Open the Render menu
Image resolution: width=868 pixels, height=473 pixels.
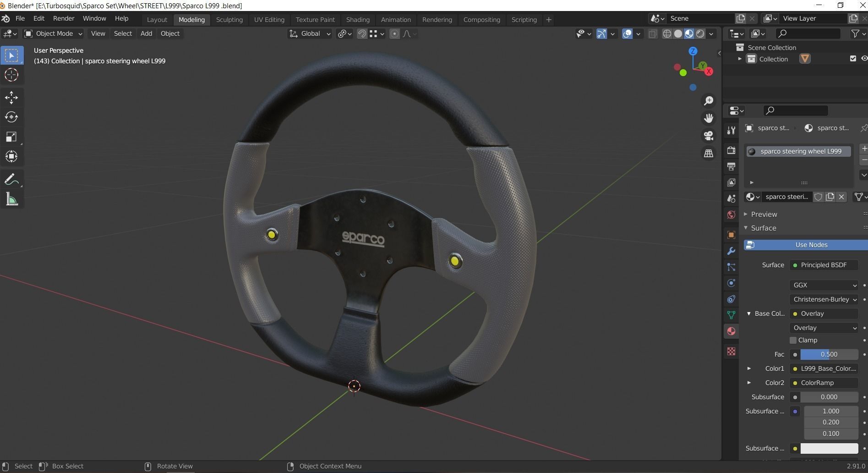pos(64,18)
